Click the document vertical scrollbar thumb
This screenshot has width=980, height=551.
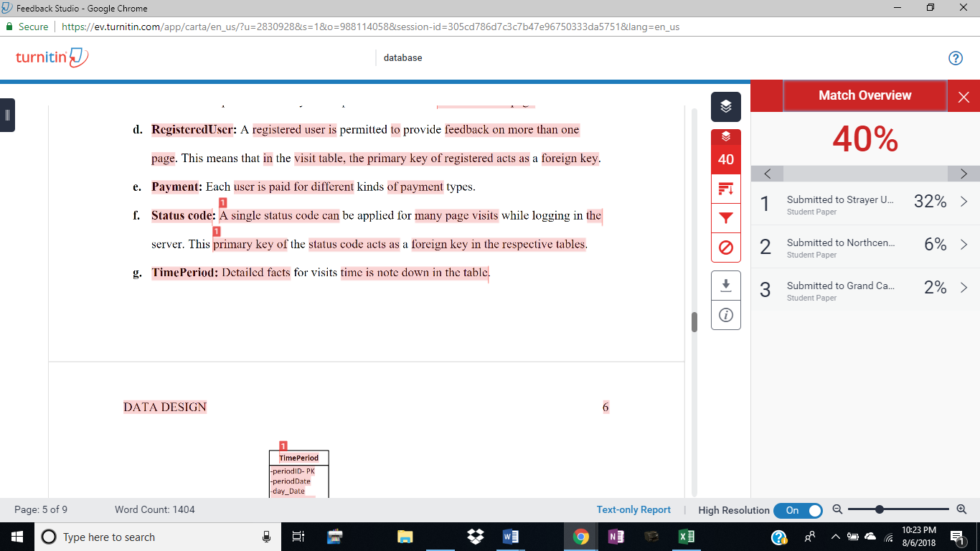point(694,322)
